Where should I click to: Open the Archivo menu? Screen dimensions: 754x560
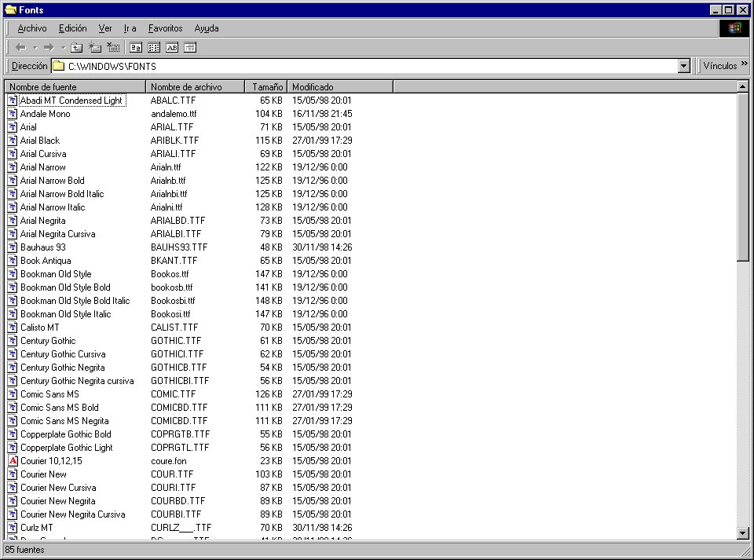click(x=32, y=28)
